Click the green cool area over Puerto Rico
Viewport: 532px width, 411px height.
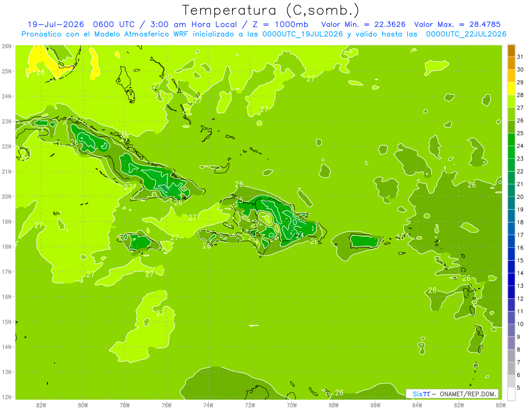(x=364, y=242)
